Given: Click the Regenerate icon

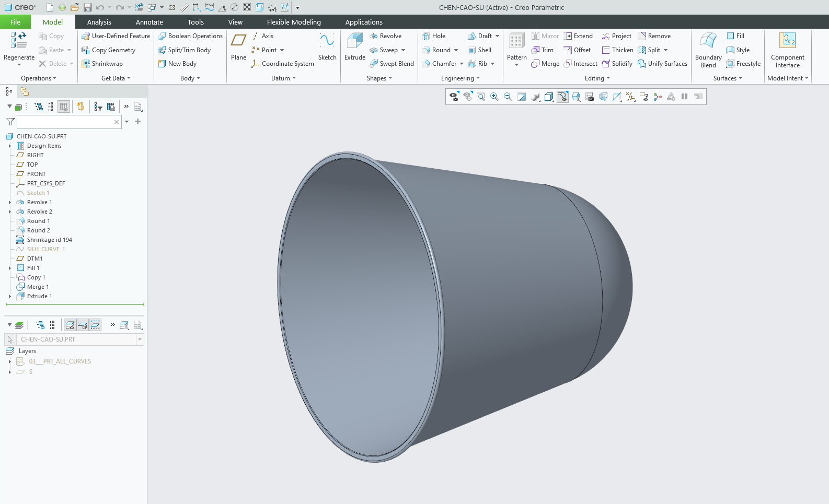Looking at the screenshot, I should click(19, 41).
